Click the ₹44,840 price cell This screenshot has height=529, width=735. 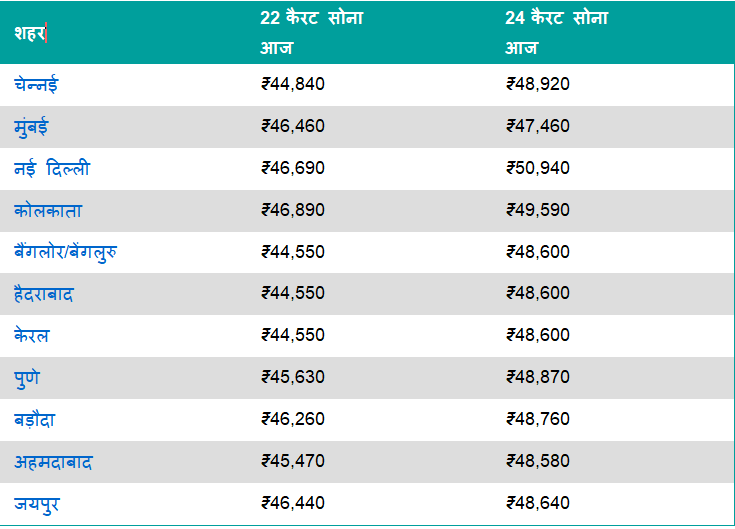point(292,84)
